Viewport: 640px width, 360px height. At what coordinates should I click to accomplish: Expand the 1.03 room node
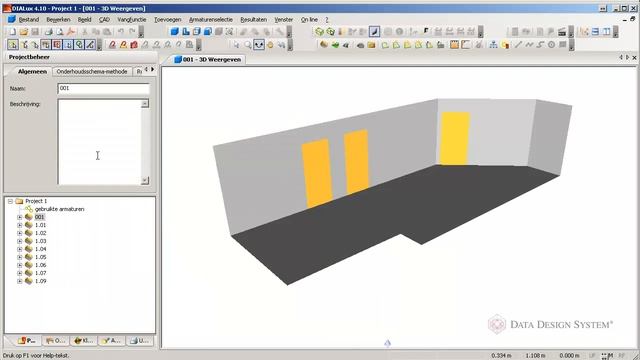20,241
